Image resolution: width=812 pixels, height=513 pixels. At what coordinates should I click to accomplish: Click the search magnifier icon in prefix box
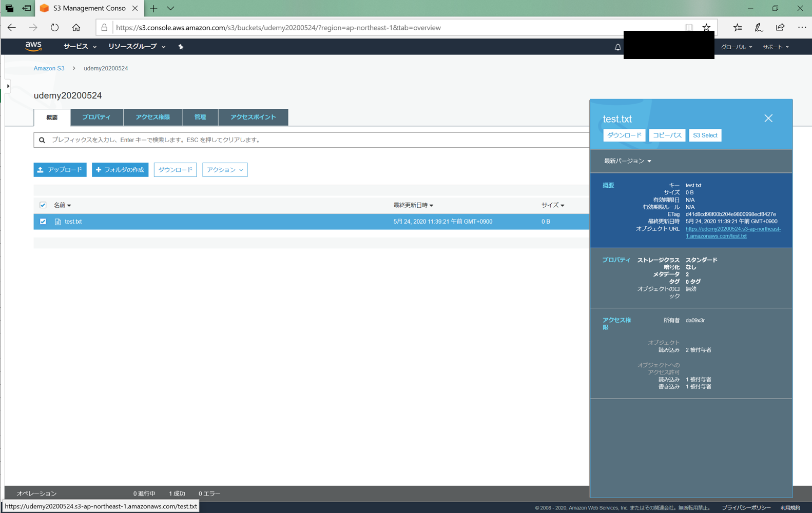(42, 140)
